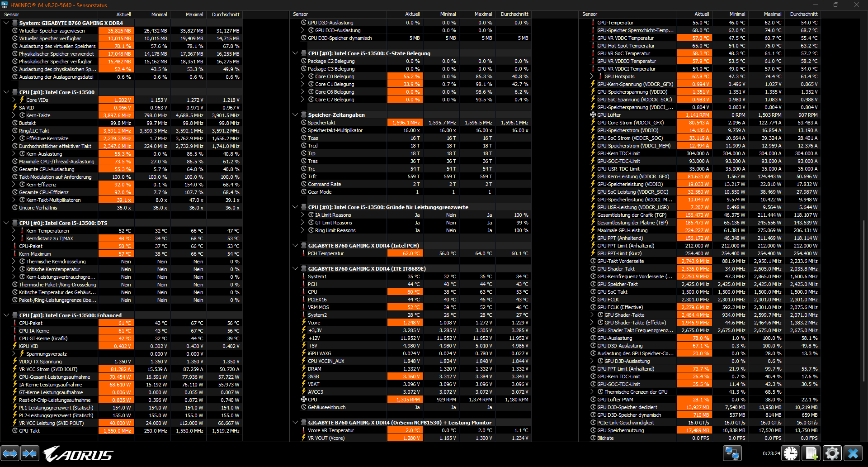Select the PCIEX16 temperature row

[x=410, y=300]
